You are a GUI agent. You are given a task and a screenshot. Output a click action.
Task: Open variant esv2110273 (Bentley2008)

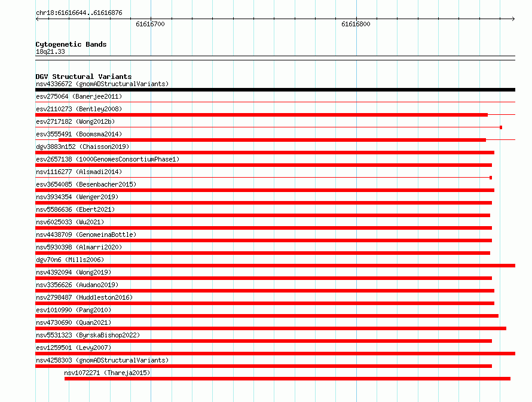(x=79, y=109)
